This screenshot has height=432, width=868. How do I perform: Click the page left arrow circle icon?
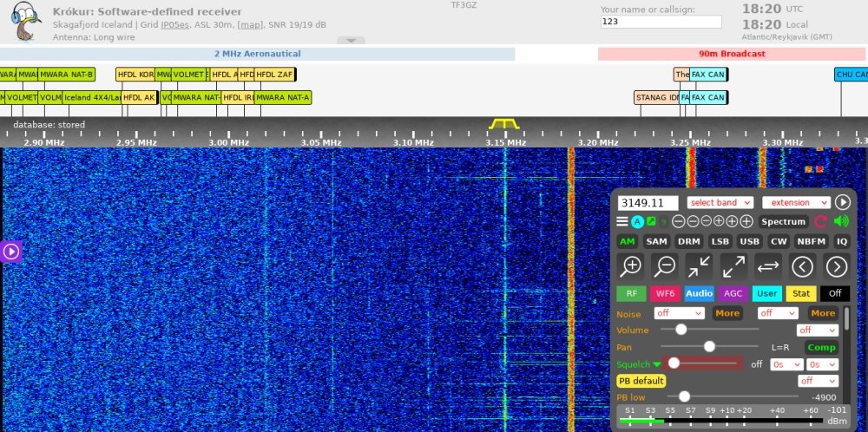802,266
